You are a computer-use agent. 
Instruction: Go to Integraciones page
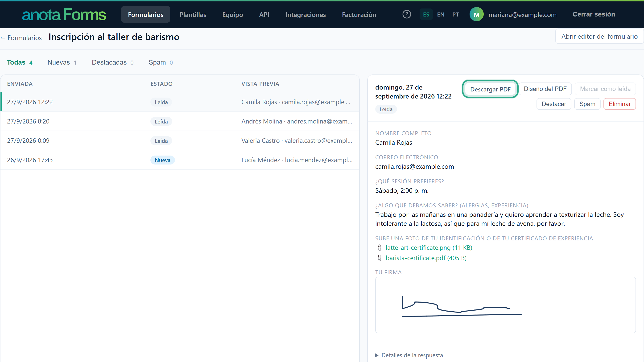[305, 15]
